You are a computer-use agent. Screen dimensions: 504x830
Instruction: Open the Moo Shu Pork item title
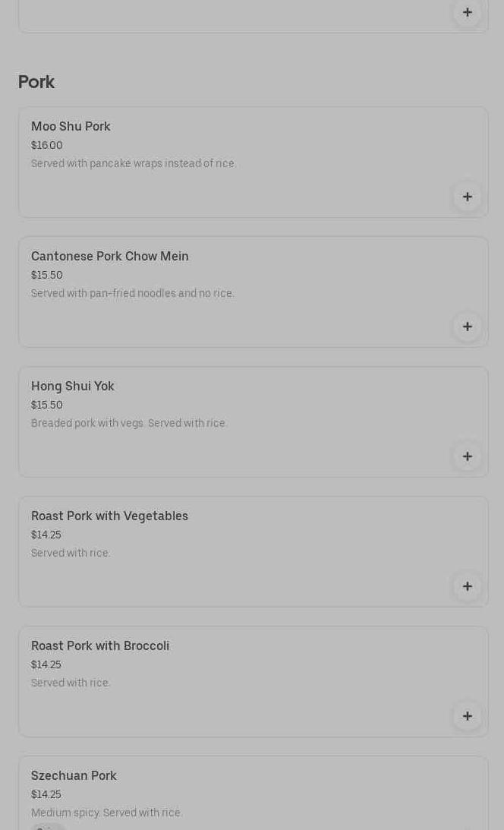click(71, 127)
